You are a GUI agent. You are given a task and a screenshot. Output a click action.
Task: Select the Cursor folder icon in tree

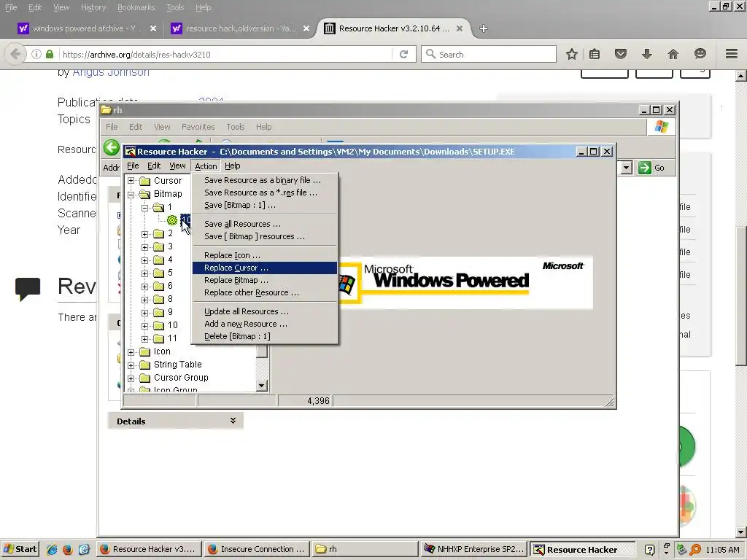145,181
